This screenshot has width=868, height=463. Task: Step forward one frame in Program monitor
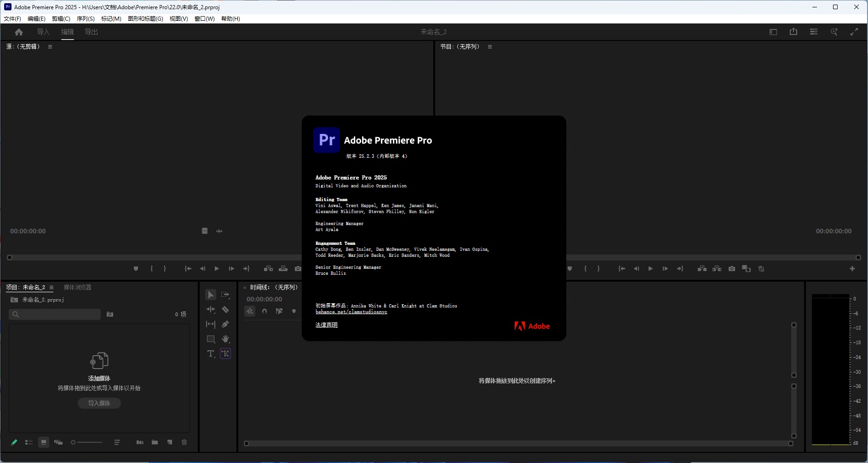pos(665,269)
